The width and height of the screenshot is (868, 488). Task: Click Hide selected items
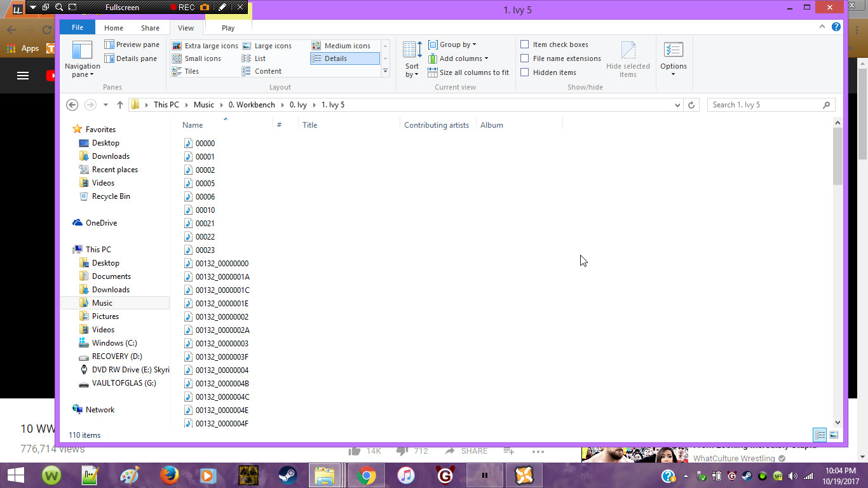click(x=628, y=60)
